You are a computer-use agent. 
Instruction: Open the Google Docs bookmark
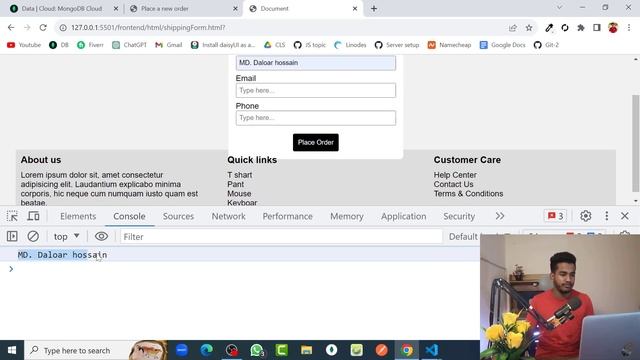coord(502,45)
